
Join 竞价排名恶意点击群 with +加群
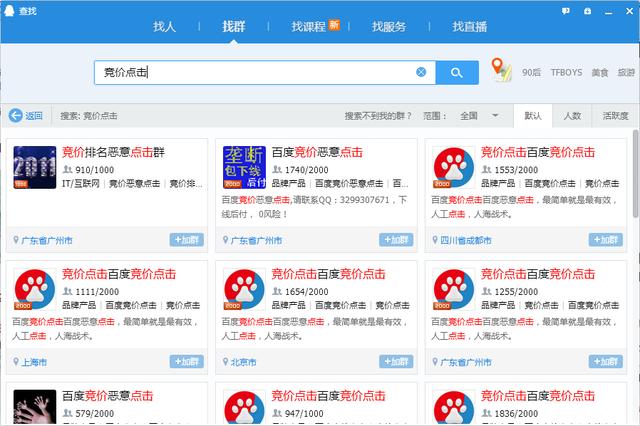pos(187,240)
